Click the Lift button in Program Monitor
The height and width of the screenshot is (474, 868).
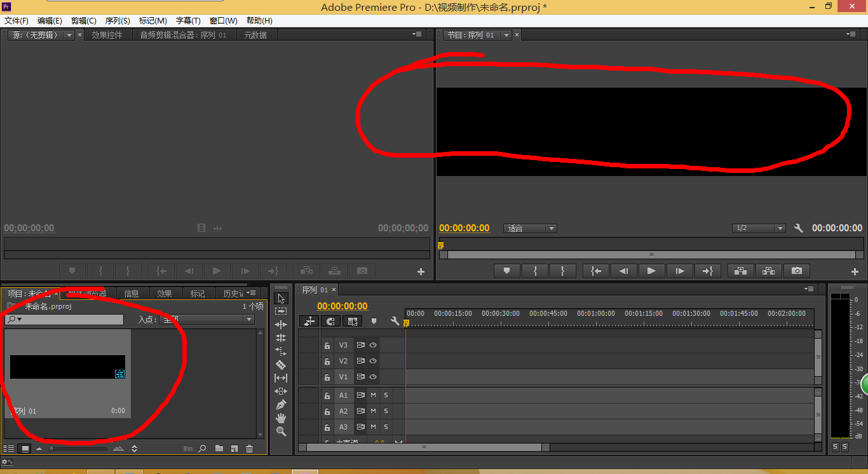(x=740, y=271)
